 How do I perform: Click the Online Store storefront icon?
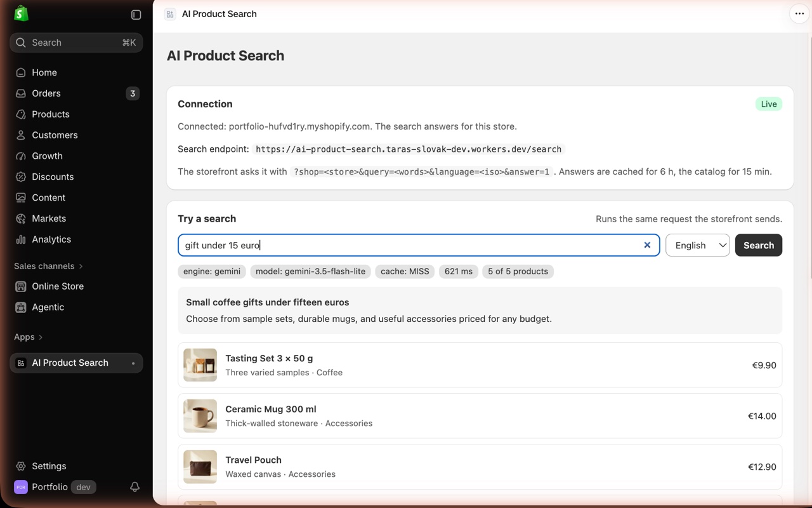pos(21,286)
